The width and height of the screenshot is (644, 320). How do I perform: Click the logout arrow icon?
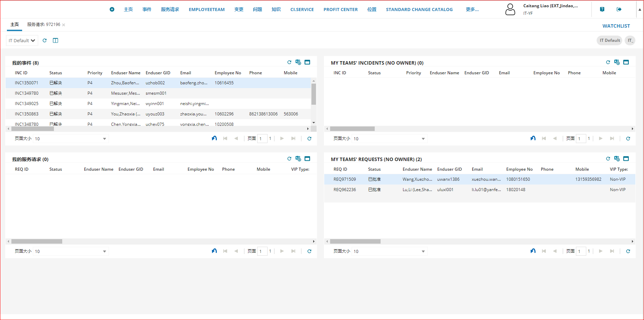tap(619, 9)
